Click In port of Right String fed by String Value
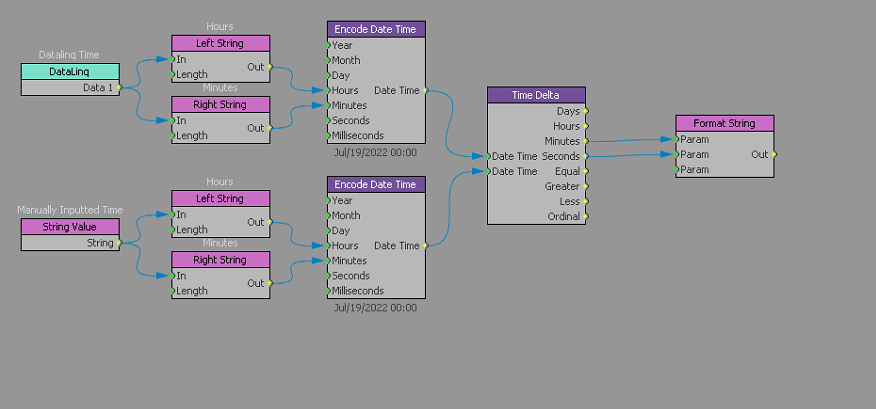The width and height of the screenshot is (876, 409). 172,275
